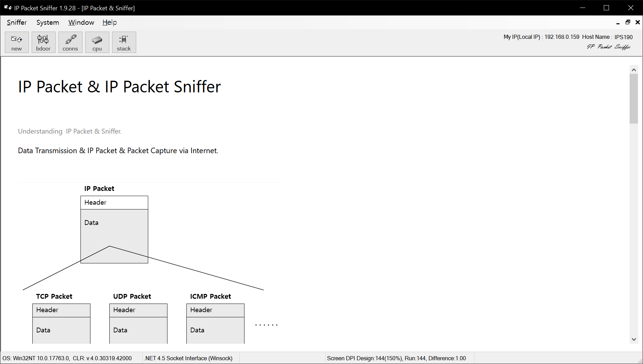
Task: Open the "cpu" monitor tool
Action: [x=97, y=42]
